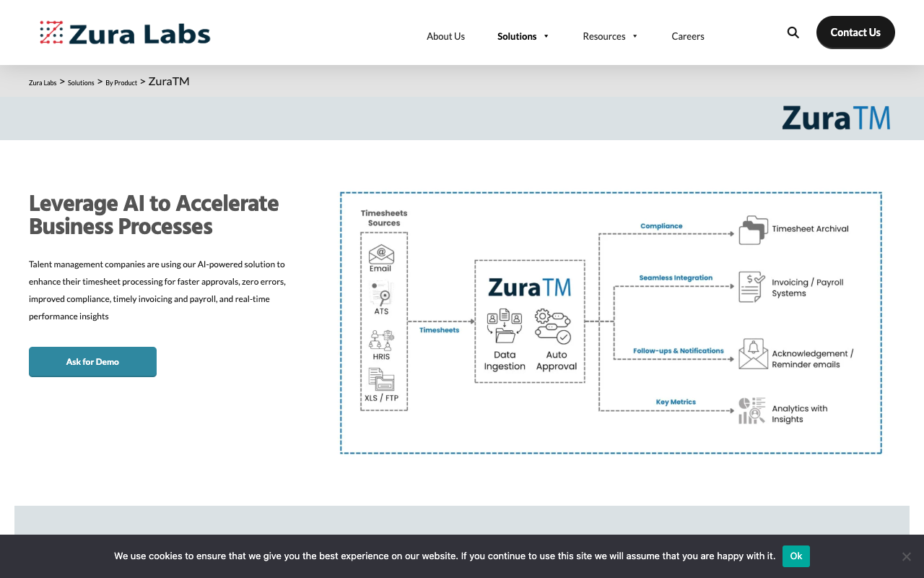Open the Solutions menu item
The image size is (924, 578).
tap(517, 36)
